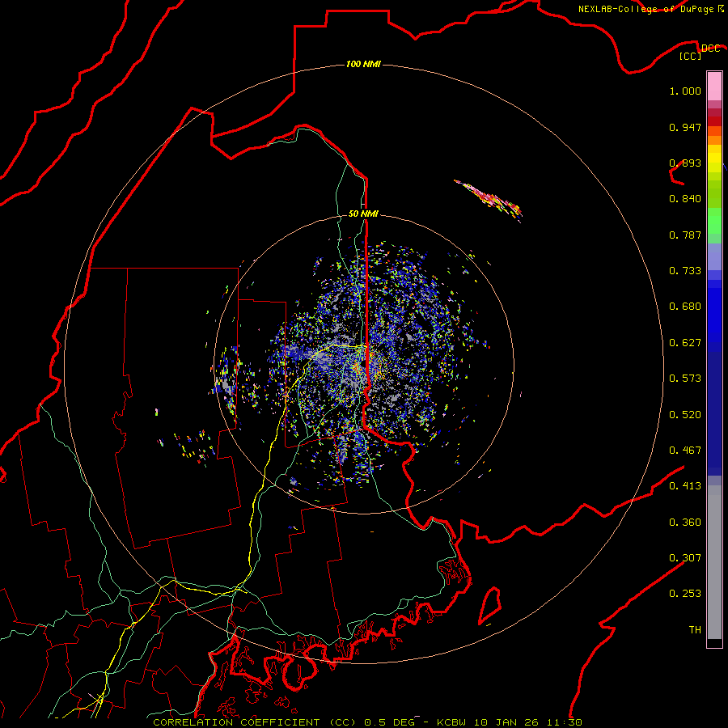This screenshot has width=728, height=728.
Task: Click the Correlation Coefficient KCBW title line
Action: (367, 722)
